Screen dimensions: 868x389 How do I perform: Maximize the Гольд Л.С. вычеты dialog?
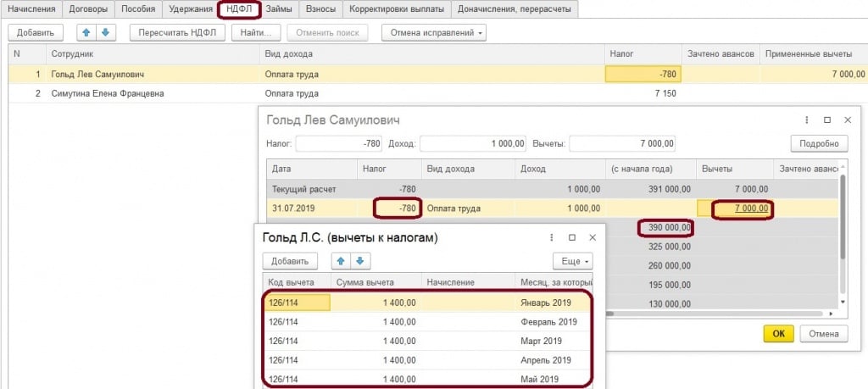pos(572,238)
